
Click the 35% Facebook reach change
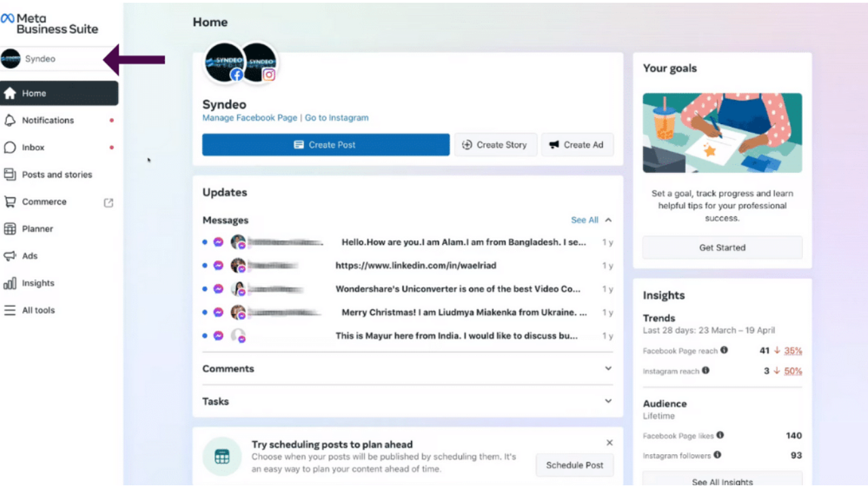793,350
